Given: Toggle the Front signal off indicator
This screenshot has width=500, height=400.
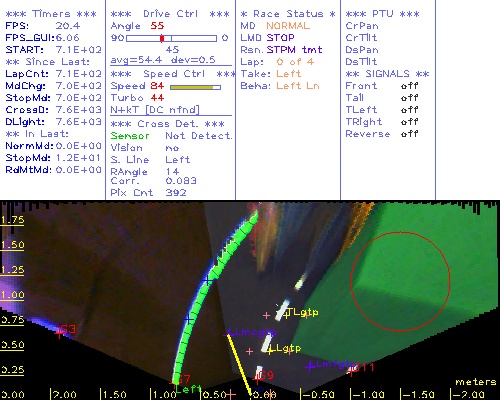Looking at the screenshot, I should (x=409, y=86).
